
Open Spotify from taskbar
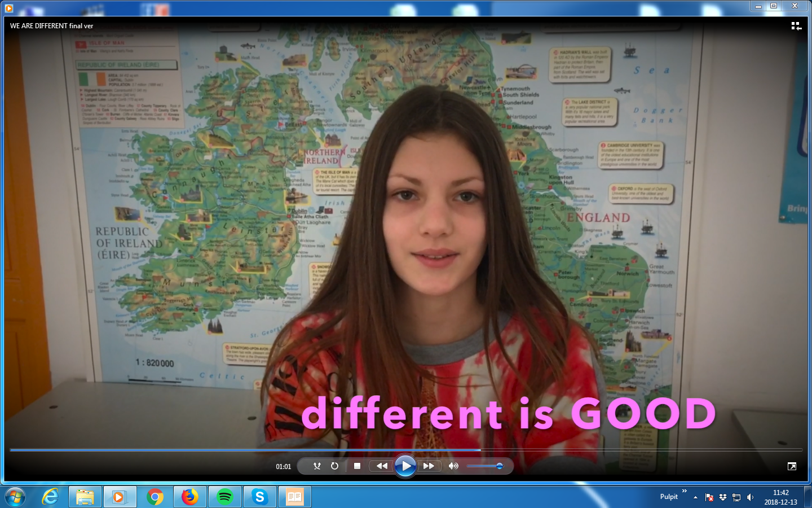pyautogui.click(x=225, y=497)
